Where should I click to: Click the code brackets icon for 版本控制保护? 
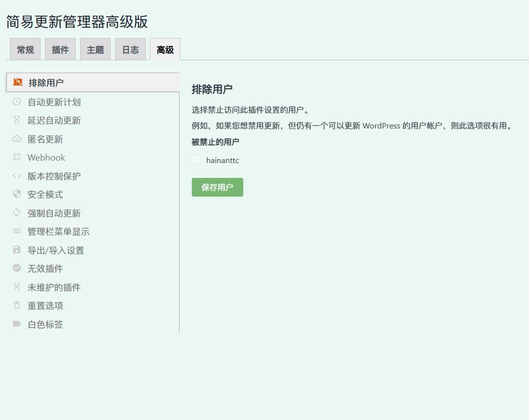17,176
